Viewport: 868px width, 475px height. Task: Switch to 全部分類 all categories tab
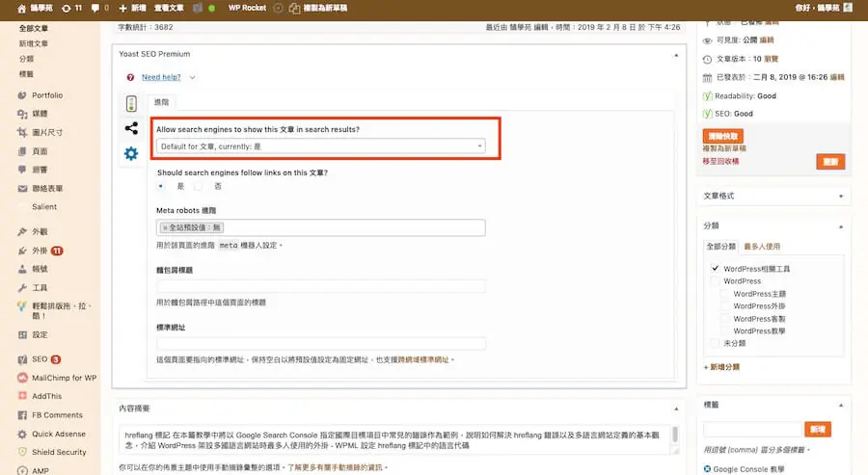[x=720, y=246]
